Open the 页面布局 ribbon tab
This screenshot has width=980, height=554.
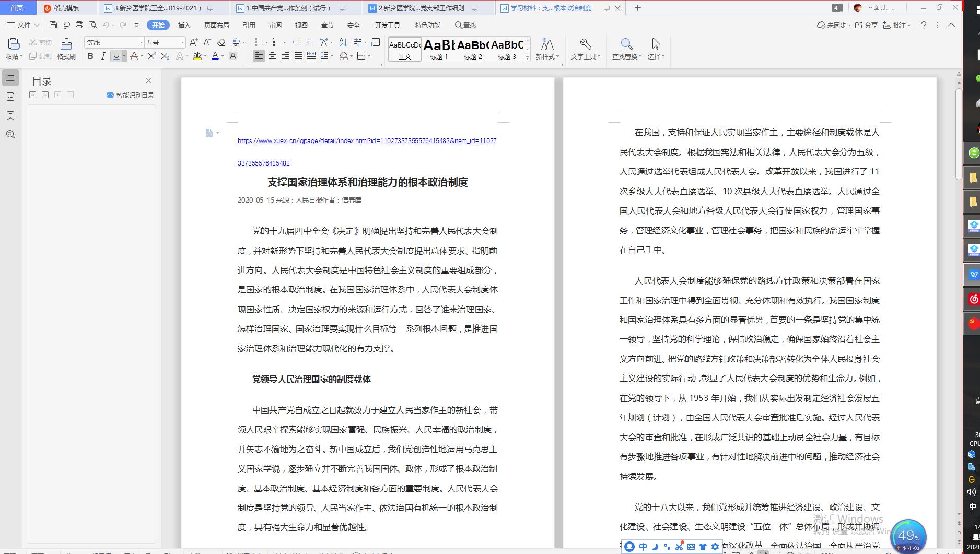216,25
